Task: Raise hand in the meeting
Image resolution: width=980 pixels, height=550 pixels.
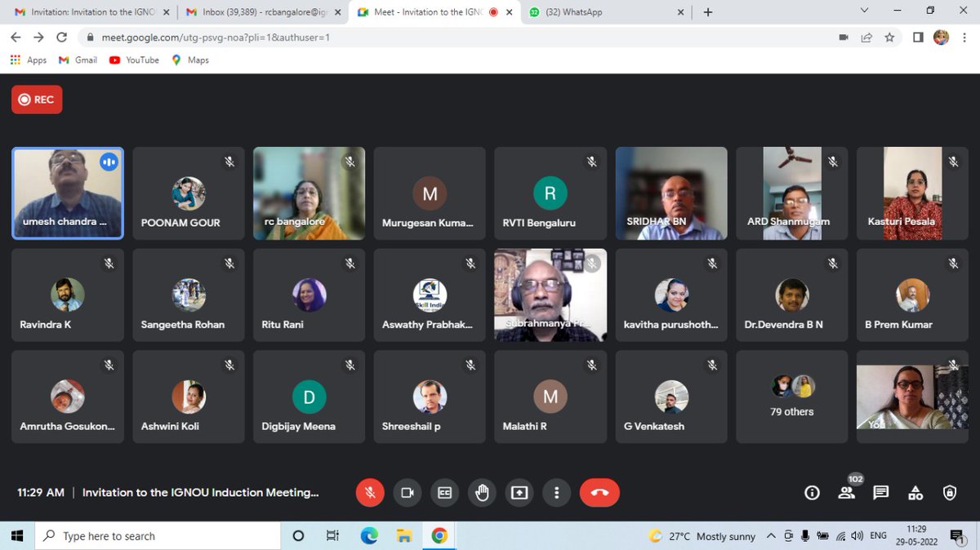Action: coord(482,492)
